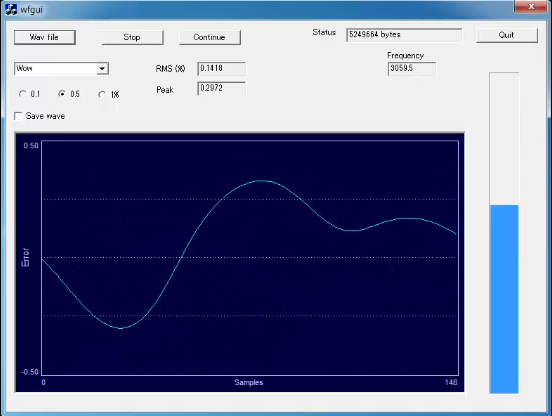Viewport: 552px width, 416px height.
Task: Click the Continue button
Action: coord(210,37)
